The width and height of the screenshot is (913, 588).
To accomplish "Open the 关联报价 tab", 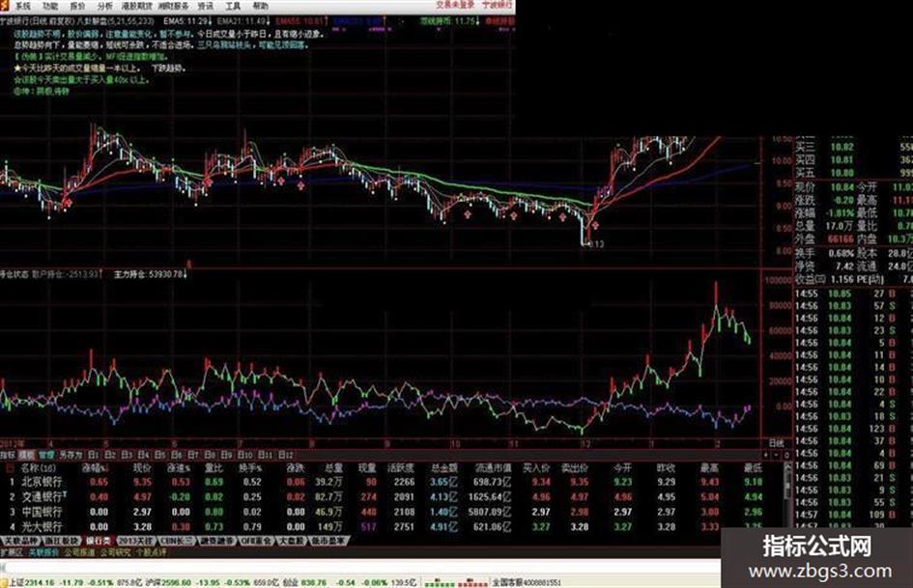I will (43, 552).
